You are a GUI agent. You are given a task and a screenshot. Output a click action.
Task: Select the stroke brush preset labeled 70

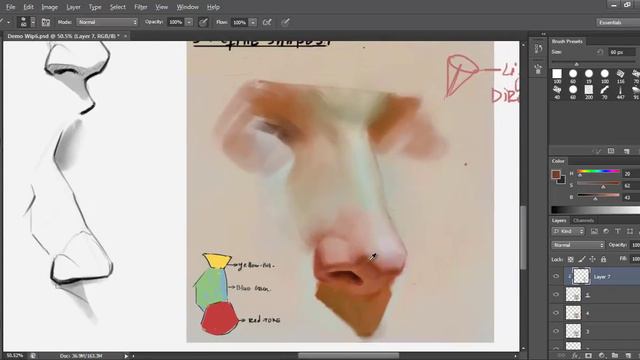click(x=604, y=92)
